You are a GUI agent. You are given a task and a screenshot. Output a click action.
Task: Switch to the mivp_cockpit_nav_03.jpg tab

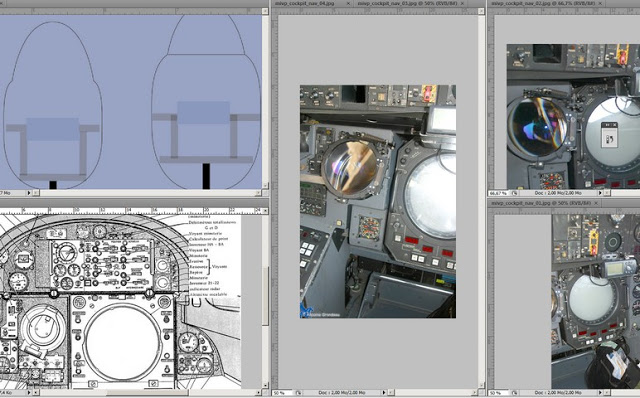pos(409,3)
